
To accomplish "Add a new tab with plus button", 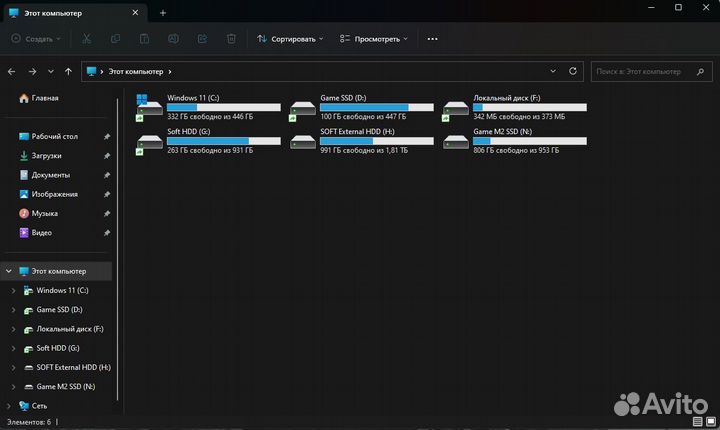I will pos(163,13).
